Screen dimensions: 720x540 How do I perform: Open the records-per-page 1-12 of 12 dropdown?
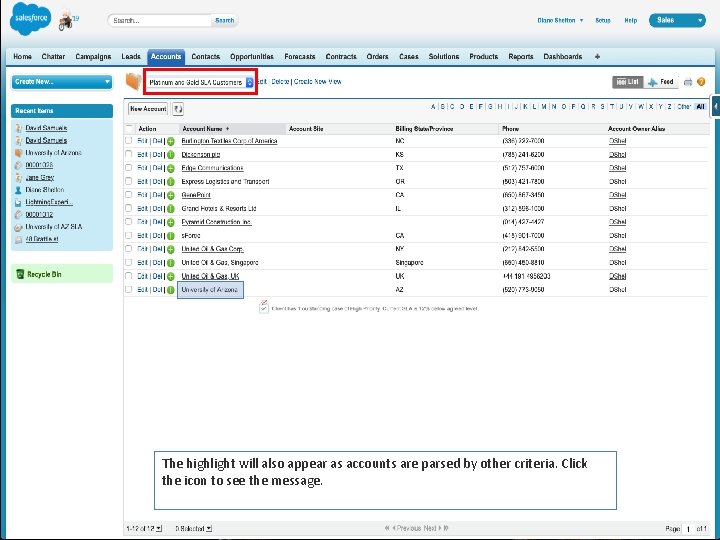point(144,529)
